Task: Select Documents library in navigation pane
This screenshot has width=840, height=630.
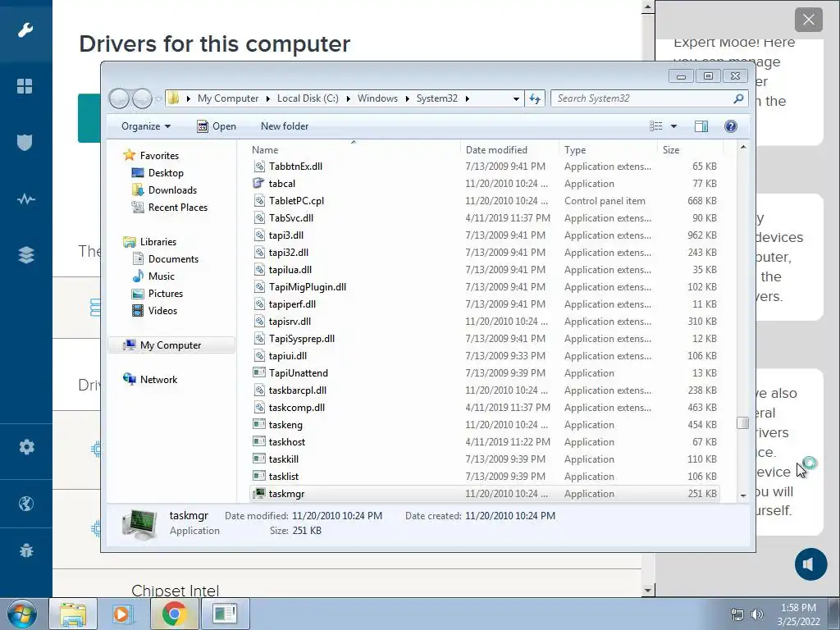Action: [173, 258]
